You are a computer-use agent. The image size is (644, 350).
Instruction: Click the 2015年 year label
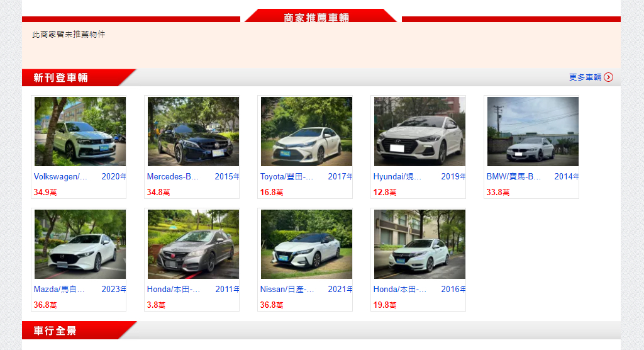click(x=227, y=176)
